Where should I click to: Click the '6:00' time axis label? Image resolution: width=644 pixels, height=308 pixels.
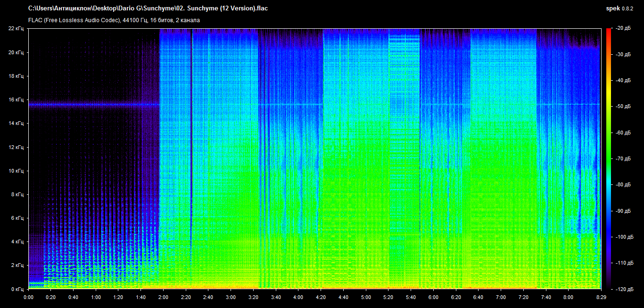coord(433,298)
